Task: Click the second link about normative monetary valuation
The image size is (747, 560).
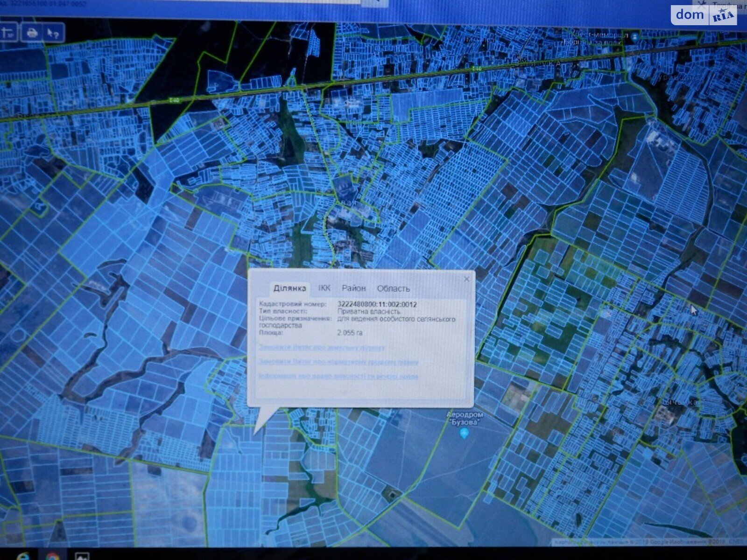Action: [338, 362]
